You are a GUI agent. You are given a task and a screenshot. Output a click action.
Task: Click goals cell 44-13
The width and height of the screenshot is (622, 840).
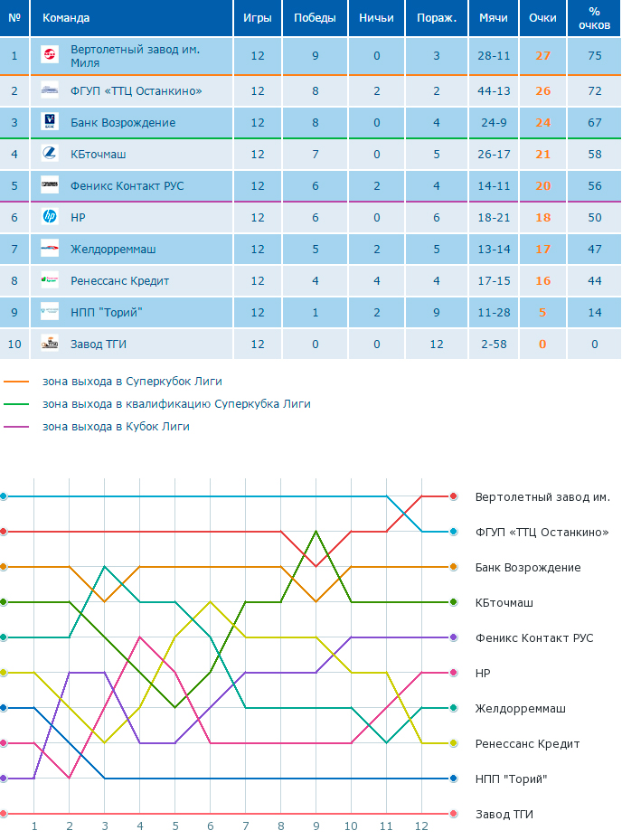coord(494,91)
